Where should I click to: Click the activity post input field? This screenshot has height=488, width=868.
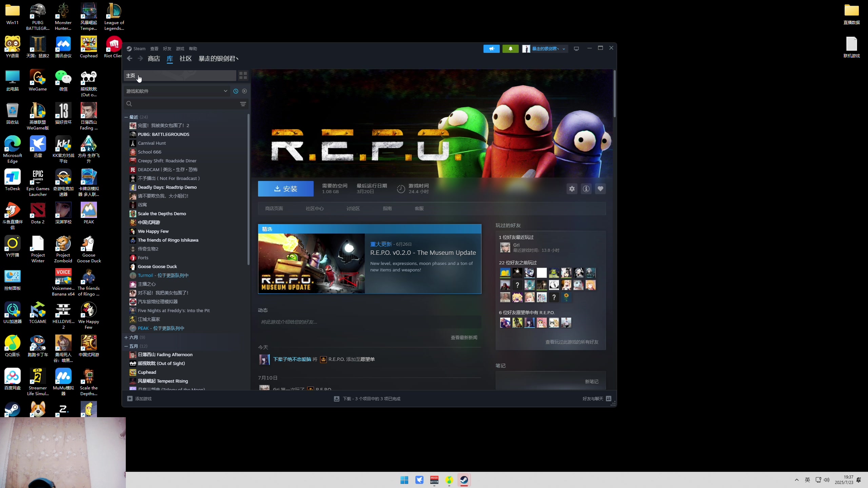pos(370,322)
